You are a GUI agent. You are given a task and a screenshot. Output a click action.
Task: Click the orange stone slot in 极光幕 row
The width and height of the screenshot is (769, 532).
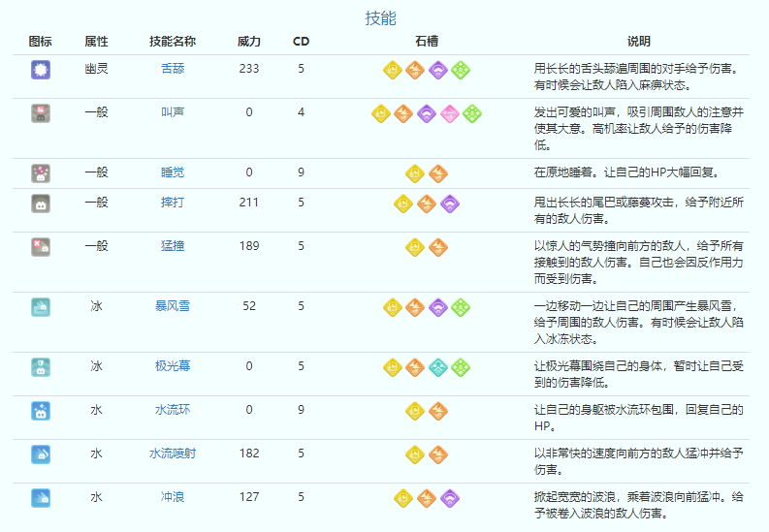coord(415,367)
